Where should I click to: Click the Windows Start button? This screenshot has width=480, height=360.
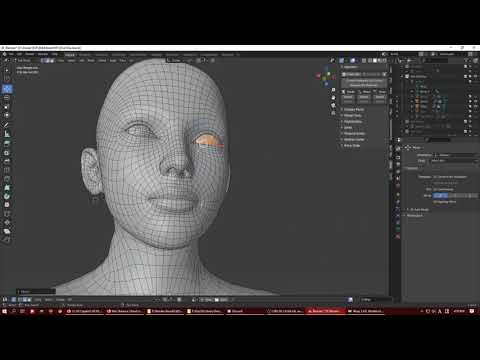(x=5, y=311)
